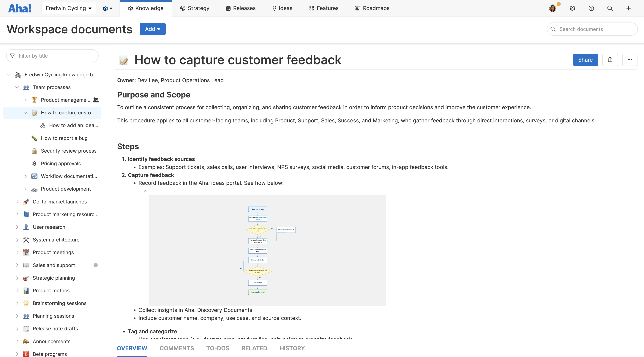
Task: Open the Roadmaps menu
Action: click(372, 8)
